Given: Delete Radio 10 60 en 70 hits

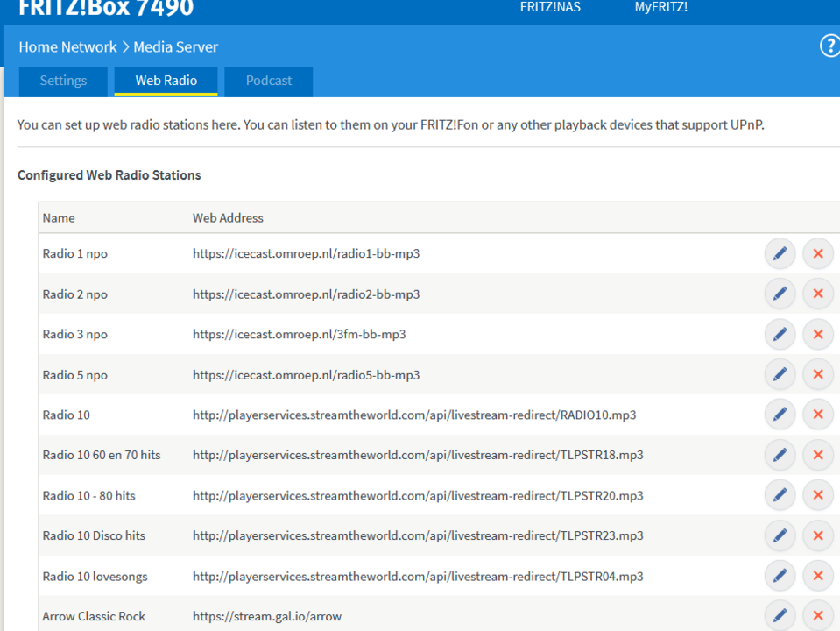Looking at the screenshot, I should (818, 455).
